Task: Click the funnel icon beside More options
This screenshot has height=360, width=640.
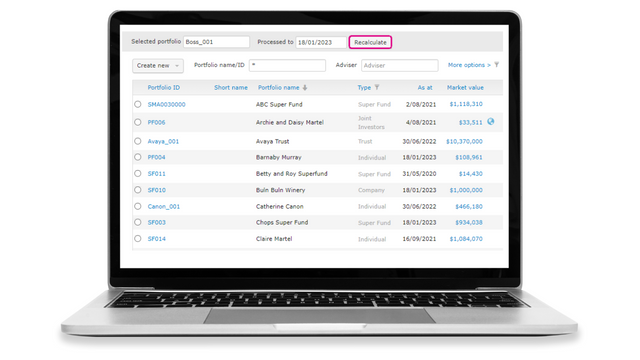Action: (496, 65)
